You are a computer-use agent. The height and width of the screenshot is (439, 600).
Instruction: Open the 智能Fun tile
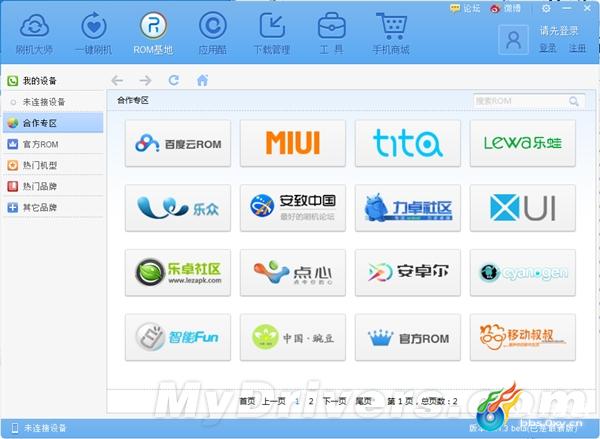click(x=178, y=338)
